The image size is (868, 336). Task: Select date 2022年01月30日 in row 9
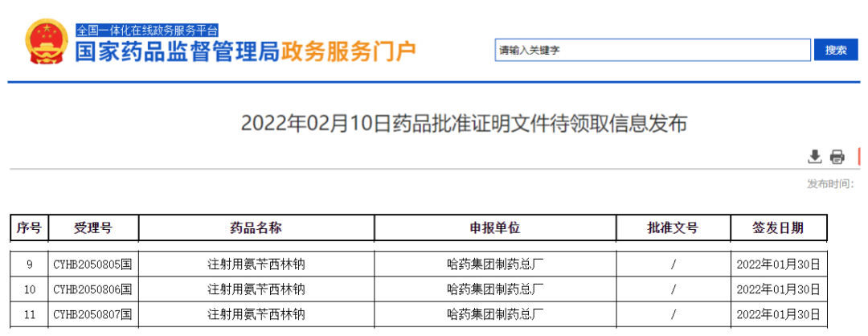click(x=778, y=264)
